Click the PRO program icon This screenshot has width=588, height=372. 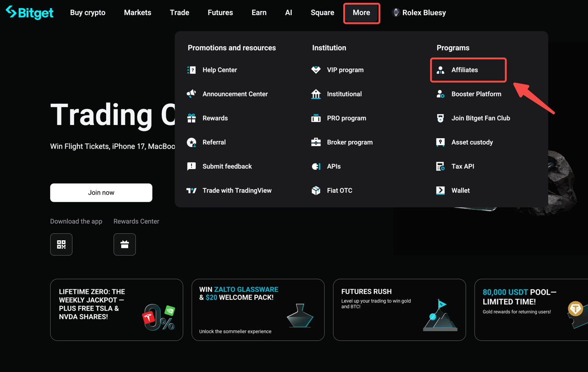click(x=316, y=118)
